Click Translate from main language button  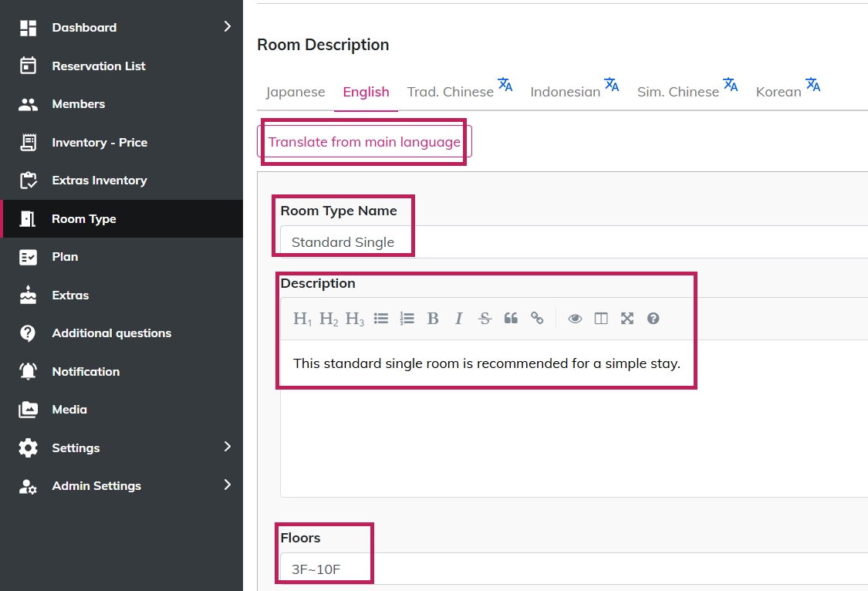[x=364, y=142]
